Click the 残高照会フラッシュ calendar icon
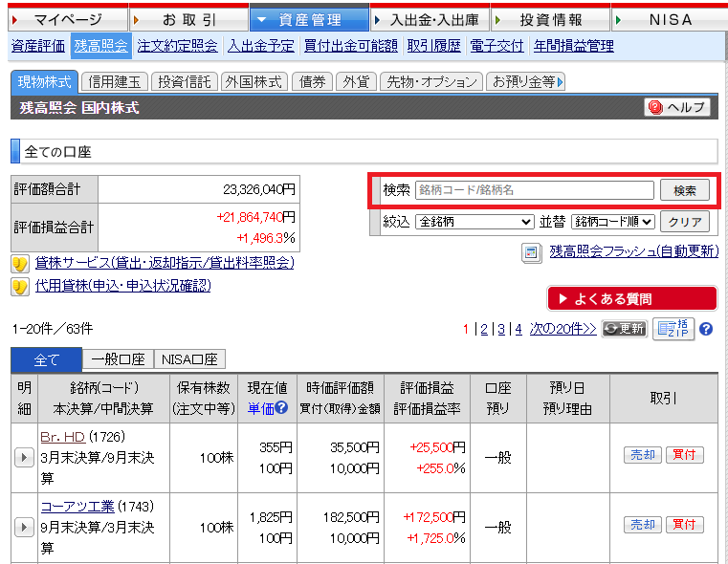This screenshot has width=728, height=564. pos(532,252)
